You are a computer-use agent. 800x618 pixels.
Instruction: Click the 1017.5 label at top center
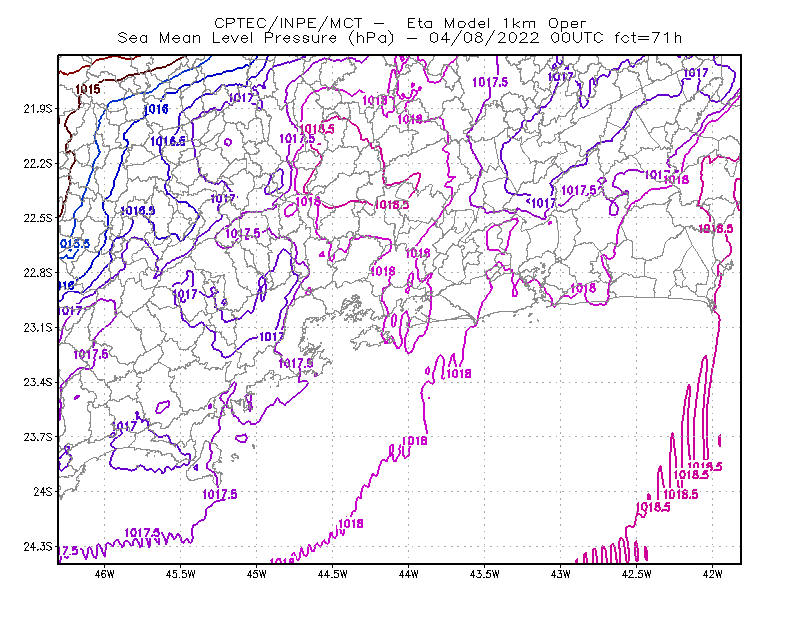pyautogui.click(x=490, y=82)
